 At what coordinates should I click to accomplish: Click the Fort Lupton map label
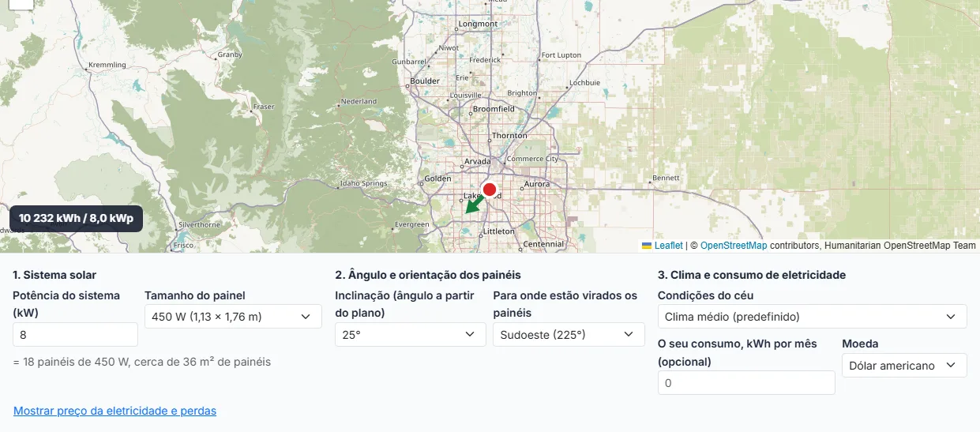point(561,55)
